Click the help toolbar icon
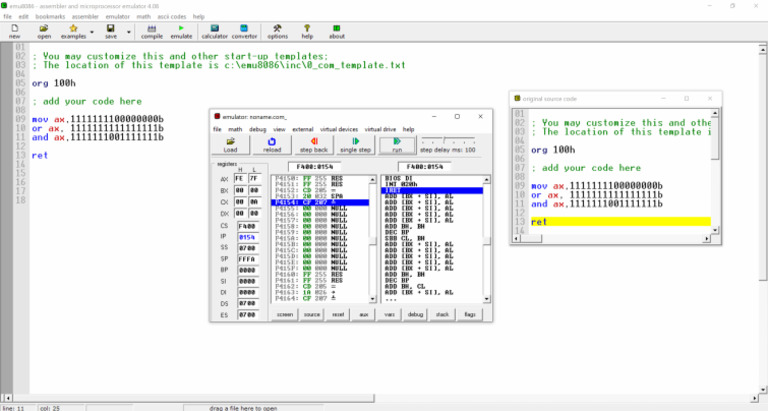This screenshot has width=768, height=411. point(307,31)
